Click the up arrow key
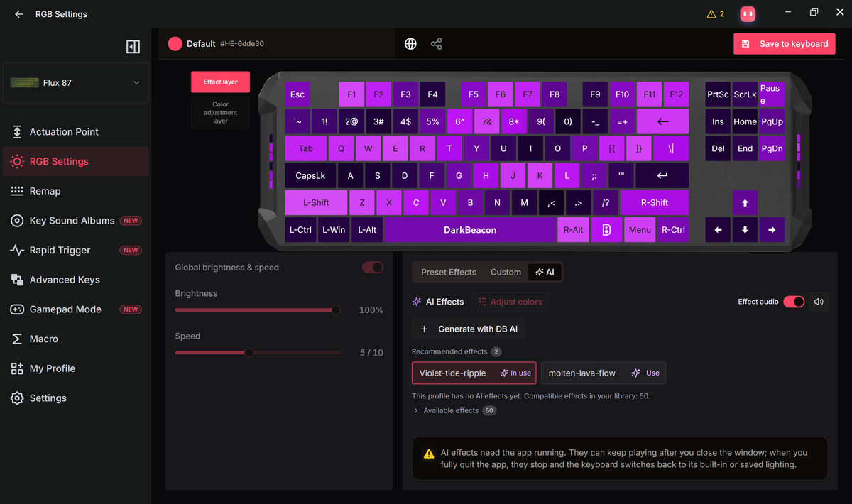Viewport: 852px width, 504px height. [745, 203]
